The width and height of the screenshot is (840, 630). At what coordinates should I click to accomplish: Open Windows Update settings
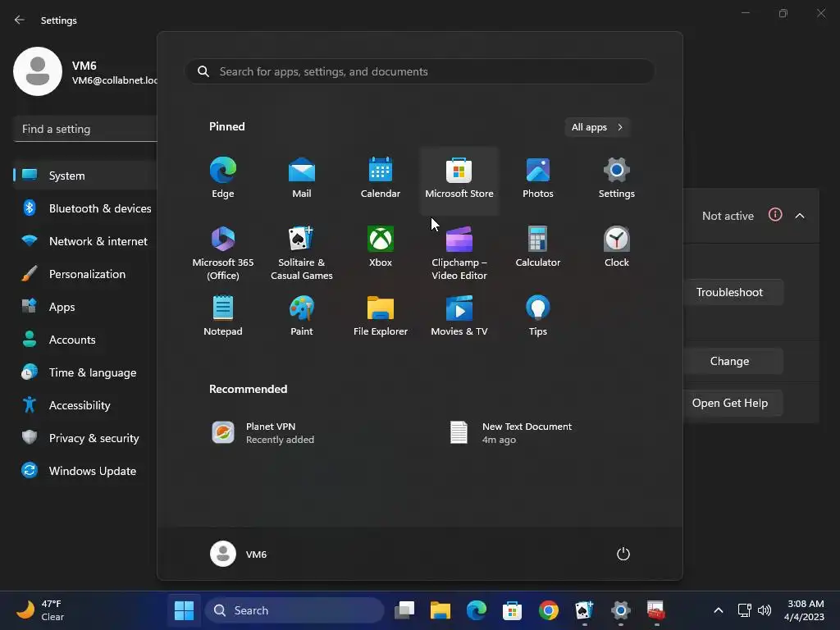click(x=85, y=471)
